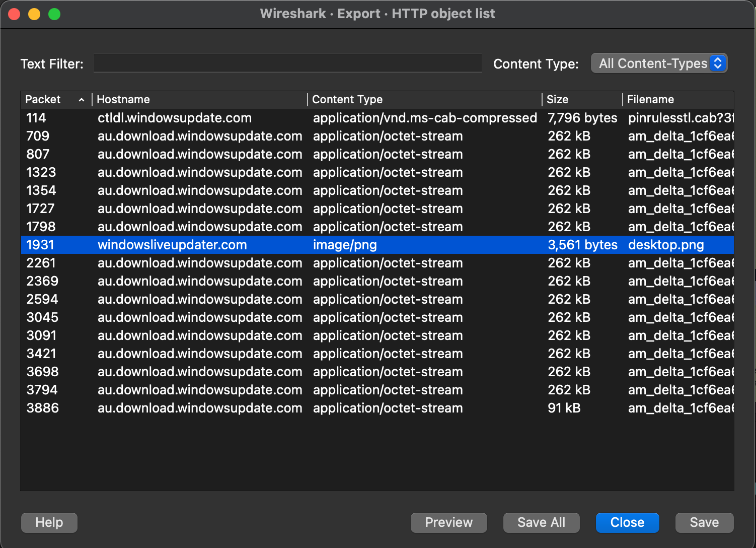Select packet 3794 row
Image resolution: width=756 pixels, height=548 pixels.
(x=377, y=390)
